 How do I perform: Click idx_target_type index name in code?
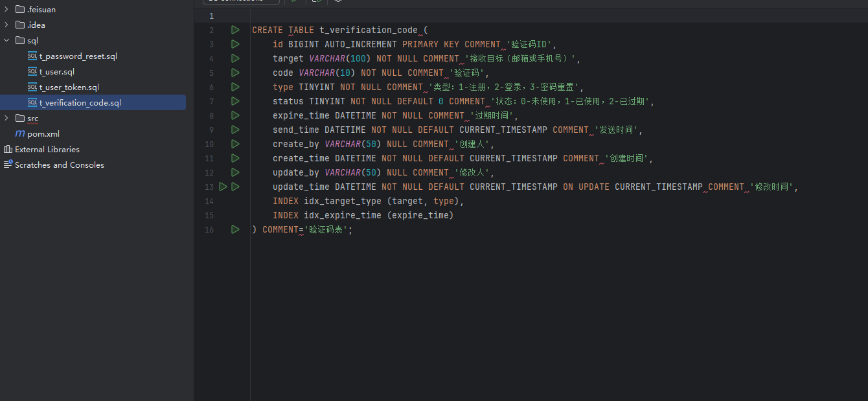tap(345, 201)
